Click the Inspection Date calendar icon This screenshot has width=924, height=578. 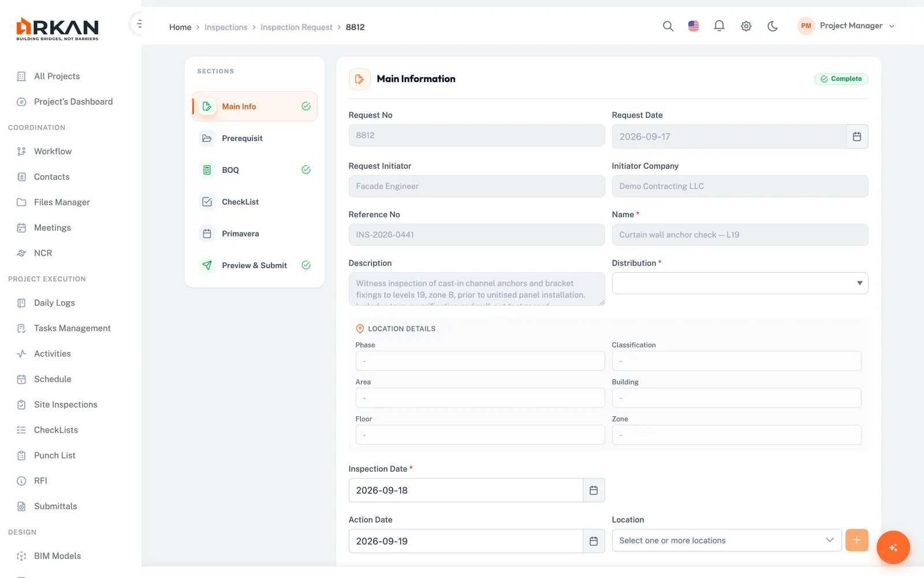coord(594,490)
